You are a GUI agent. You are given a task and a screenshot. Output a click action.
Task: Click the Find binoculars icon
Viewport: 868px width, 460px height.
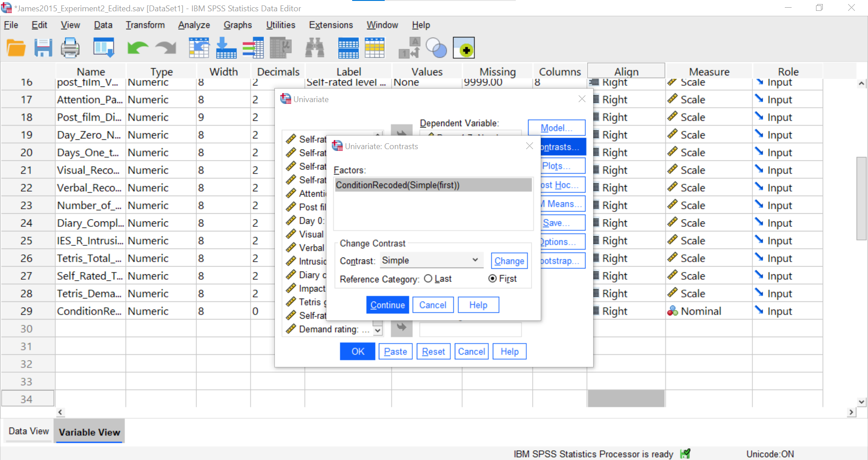click(315, 48)
